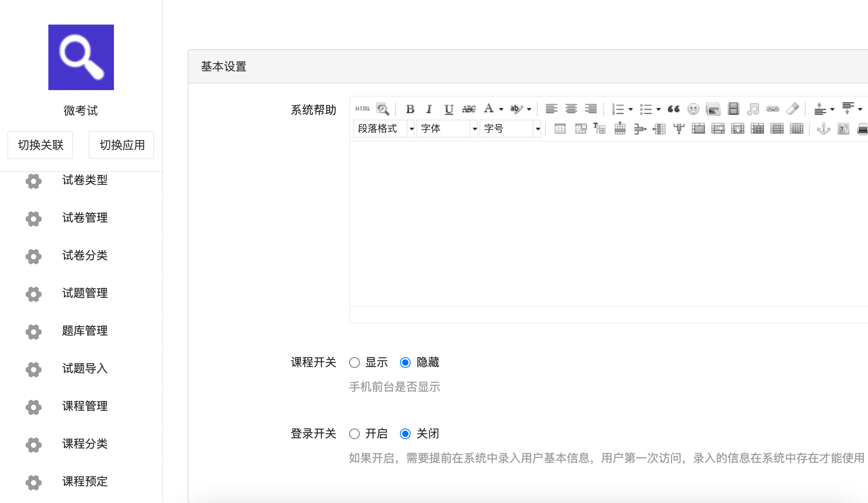Expand spacing-before options arrow
Screen dimensions: 868x503
pos(832,109)
